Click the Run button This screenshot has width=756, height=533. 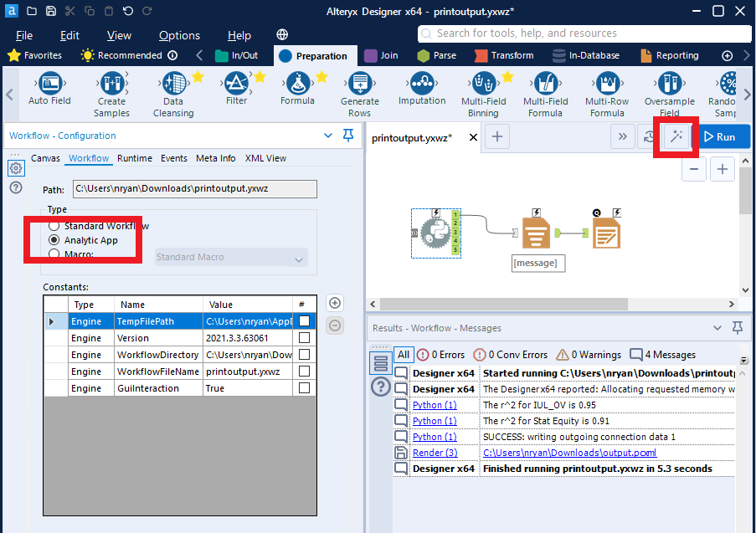click(x=726, y=137)
